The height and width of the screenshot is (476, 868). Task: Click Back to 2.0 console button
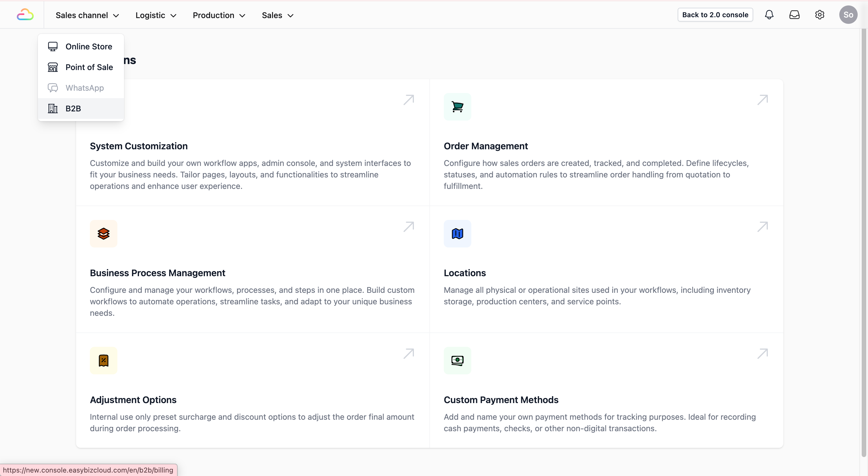[x=715, y=15]
